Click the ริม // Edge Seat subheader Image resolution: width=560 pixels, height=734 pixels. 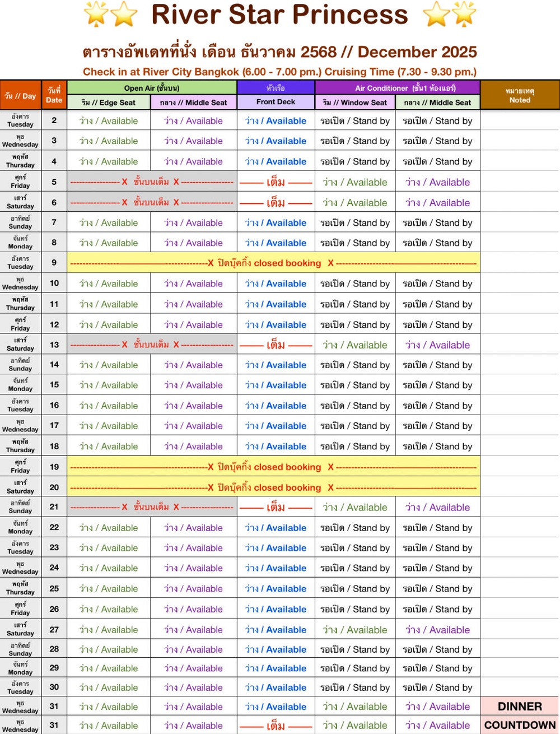(109, 102)
